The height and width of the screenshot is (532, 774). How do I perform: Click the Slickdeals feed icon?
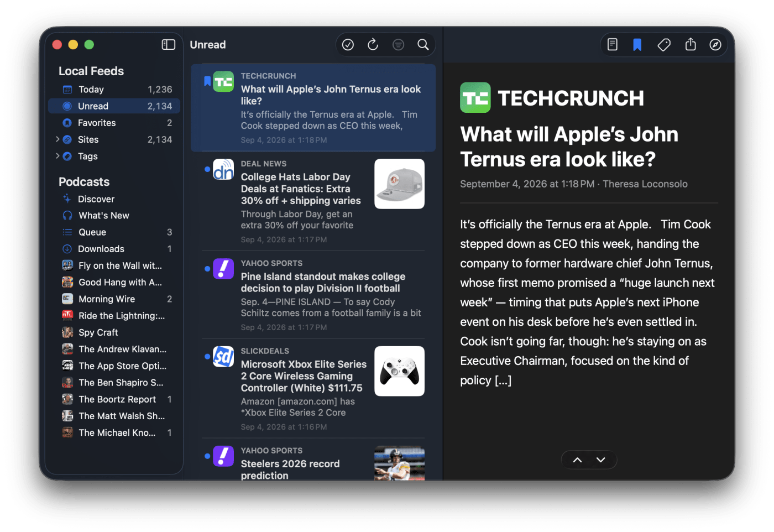[223, 357]
